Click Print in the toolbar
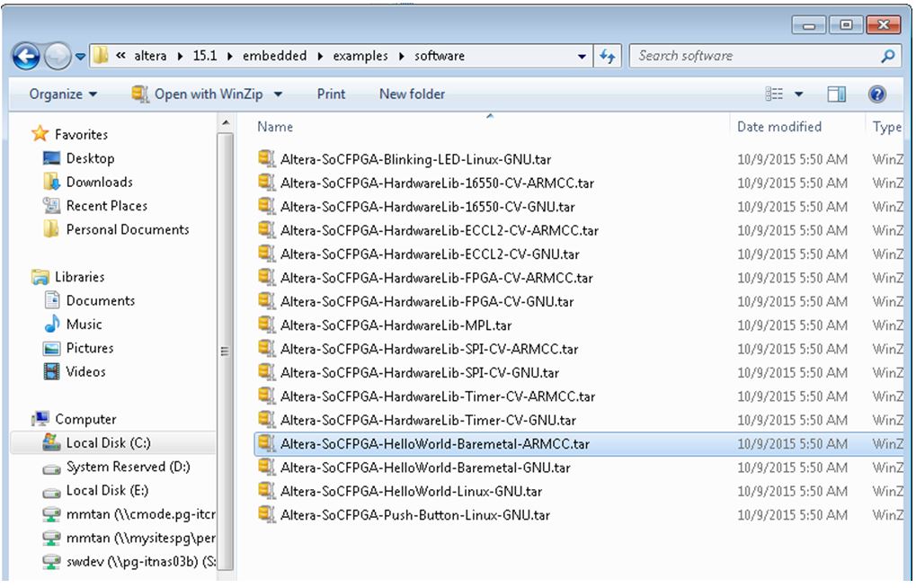This screenshot has width=916, height=588. (331, 94)
